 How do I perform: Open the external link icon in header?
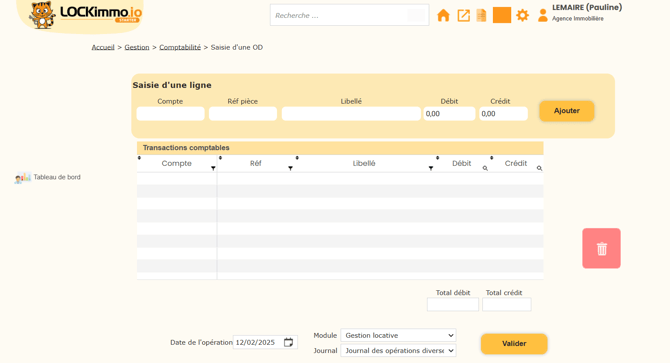[464, 15]
